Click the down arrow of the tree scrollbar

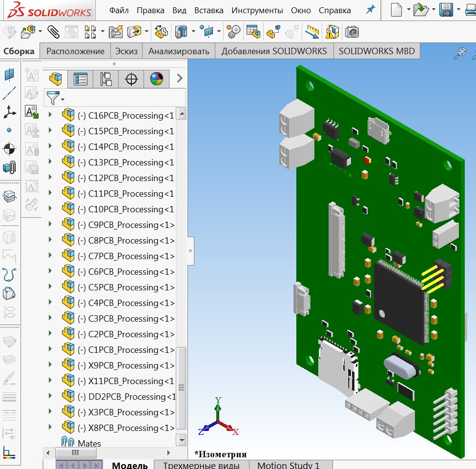coord(181,440)
